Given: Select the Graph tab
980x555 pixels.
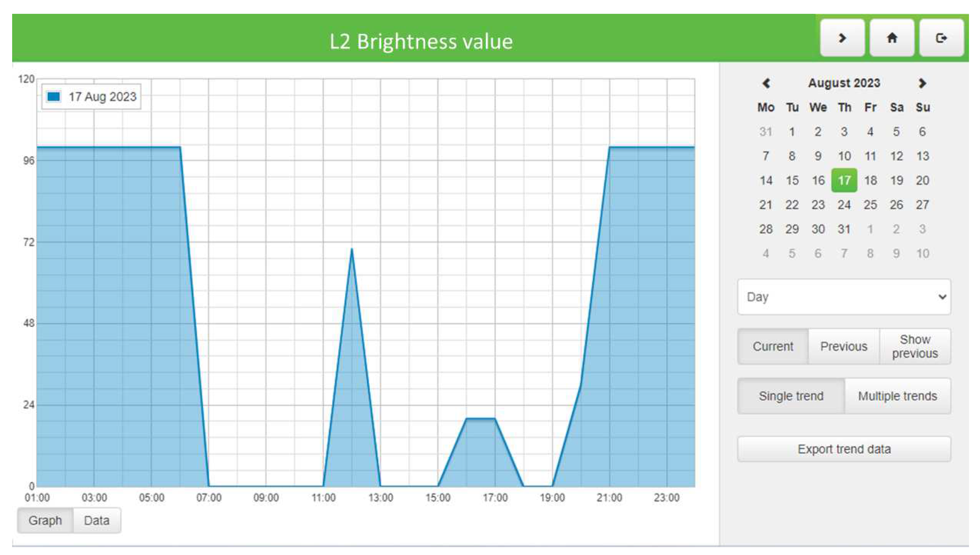Looking at the screenshot, I should pos(45,520).
